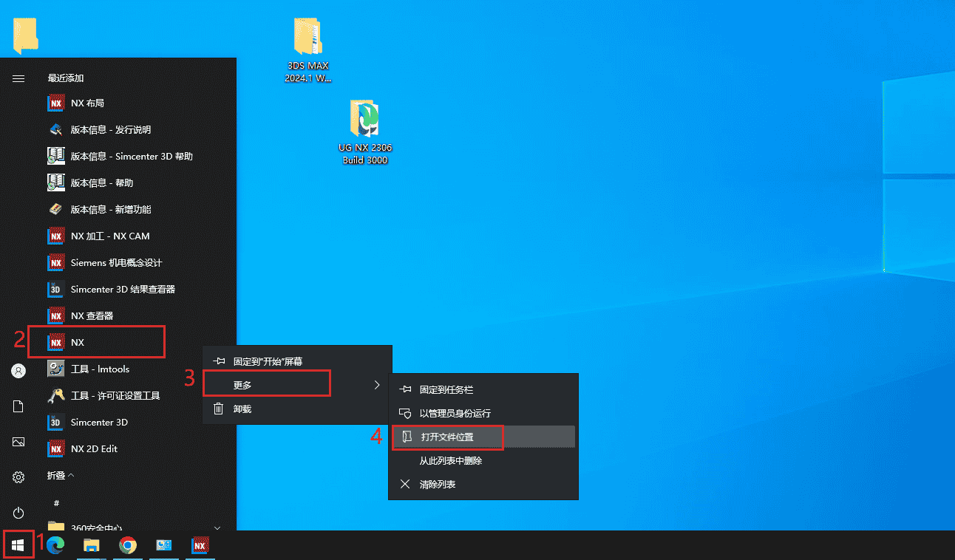Expand the 360安全中心 folder

pyautogui.click(x=133, y=528)
